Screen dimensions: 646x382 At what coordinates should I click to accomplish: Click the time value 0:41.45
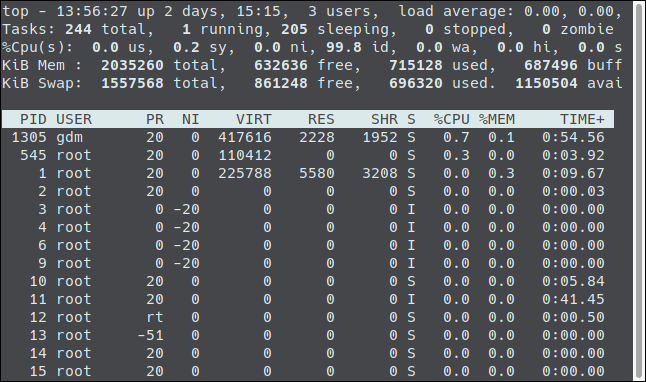[573, 299]
